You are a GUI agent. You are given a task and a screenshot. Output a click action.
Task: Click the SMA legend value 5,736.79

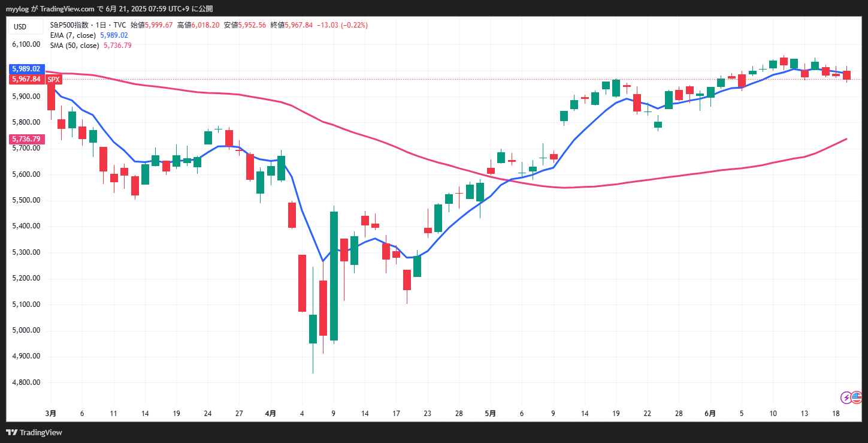click(118, 45)
